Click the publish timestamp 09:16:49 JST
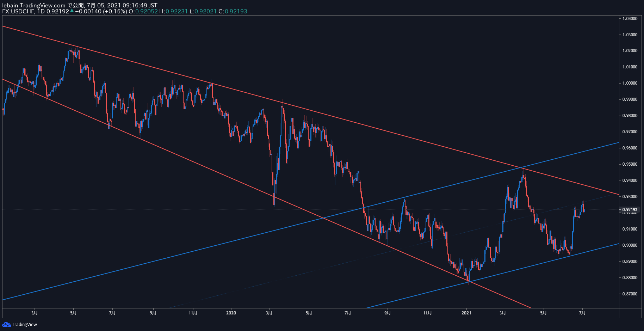This screenshot has height=331, width=644. click(x=140, y=5)
